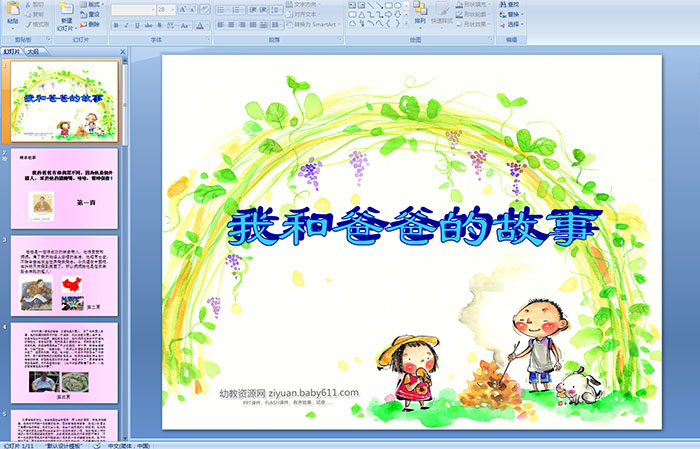Select the Left Brace shape
Image resolution: width=700 pixels, height=449 pixels.
point(388,24)
